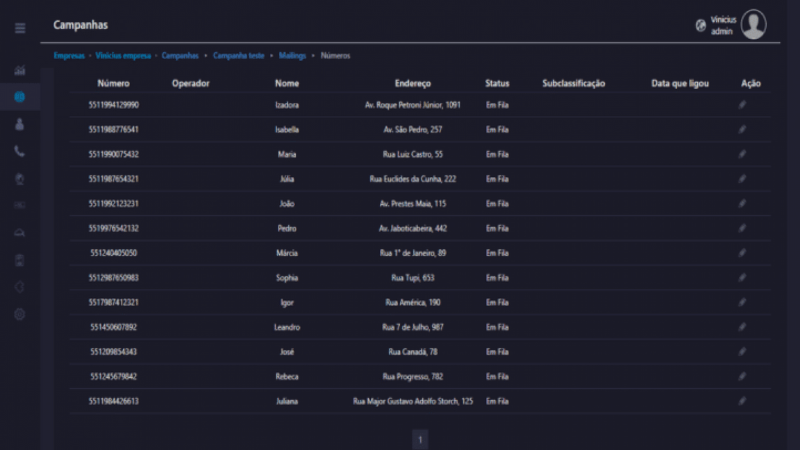
Task: Select page 1 in pagination
Action: coord(420,439)
